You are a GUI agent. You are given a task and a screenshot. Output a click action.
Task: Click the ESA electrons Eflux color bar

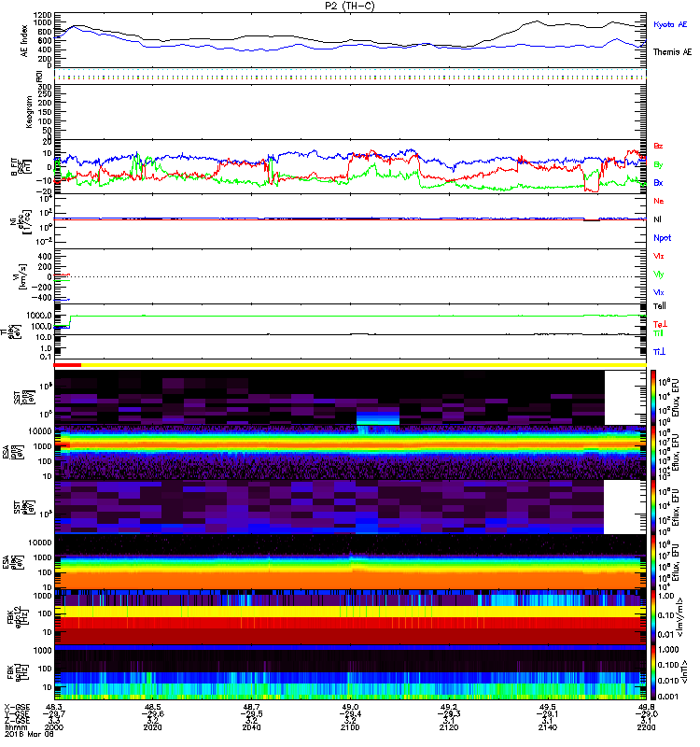pos(653,562)
